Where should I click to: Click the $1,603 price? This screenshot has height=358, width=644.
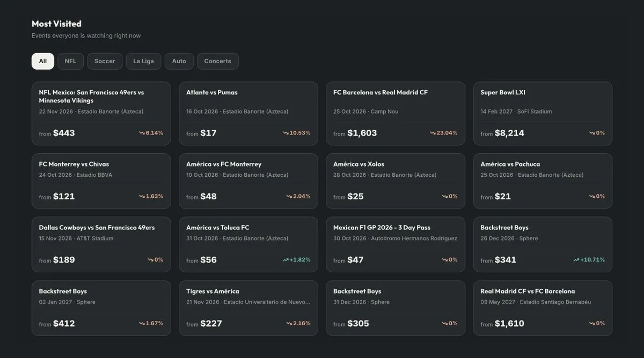pyautogui.click(x=362, y=133)
